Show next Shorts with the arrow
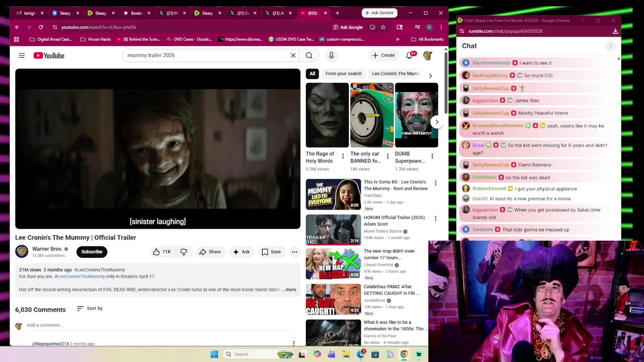The width and height of the screenshot is (644, 362). 437,122
